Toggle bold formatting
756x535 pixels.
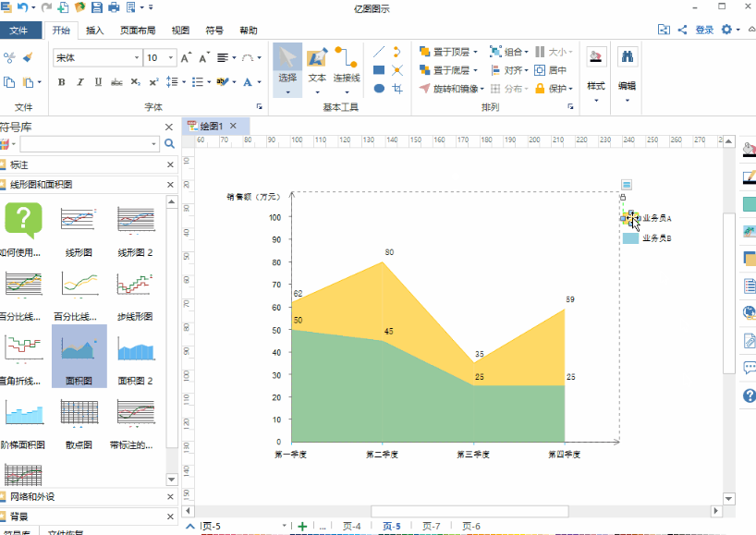(60, 81)
